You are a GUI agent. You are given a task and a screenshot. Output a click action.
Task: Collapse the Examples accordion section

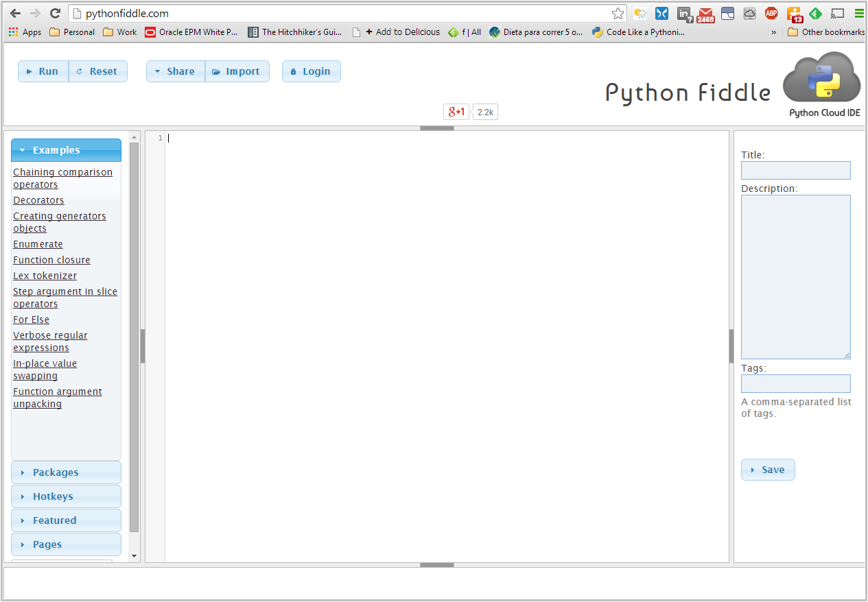pos(66,150)
